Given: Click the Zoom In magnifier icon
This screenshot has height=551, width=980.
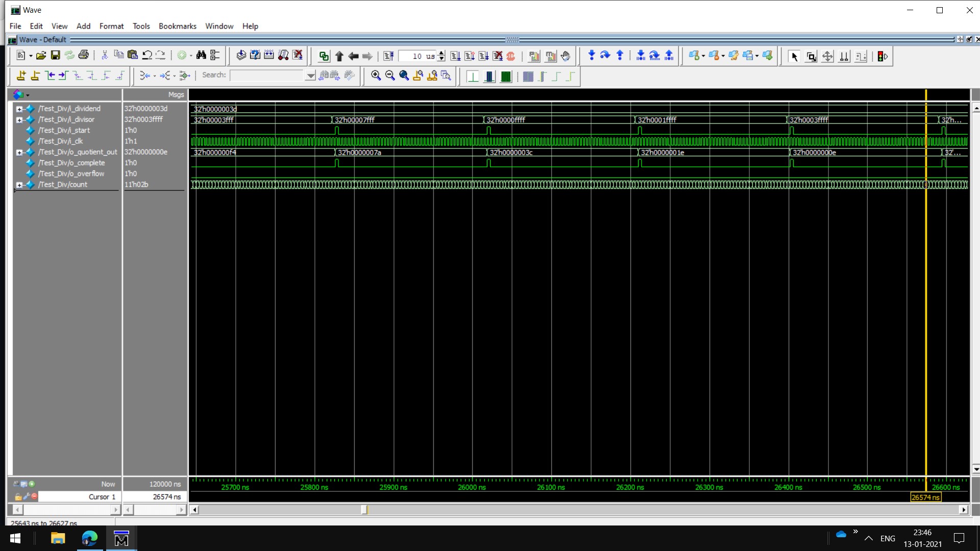Looking at the screenshot, I should pyautogui.click(x=376, y=76).
